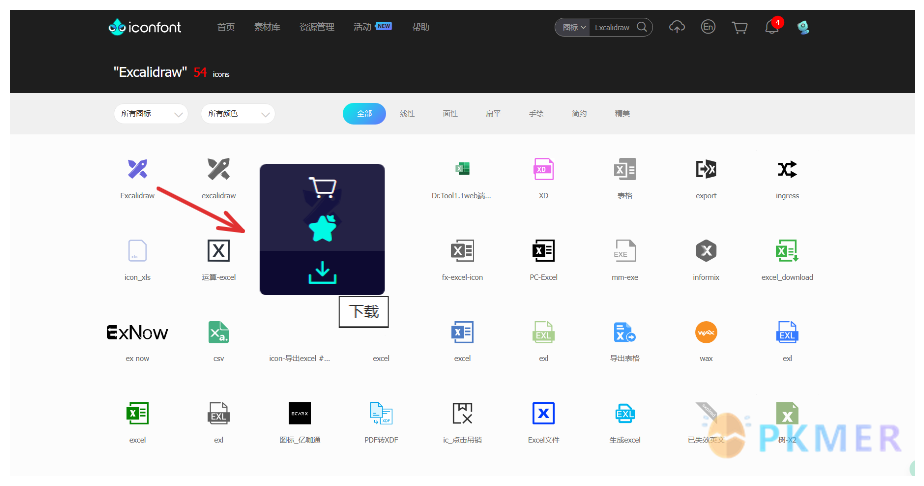
Task: Select the gray excalidraw icon
Action: (x=219, y=170)
